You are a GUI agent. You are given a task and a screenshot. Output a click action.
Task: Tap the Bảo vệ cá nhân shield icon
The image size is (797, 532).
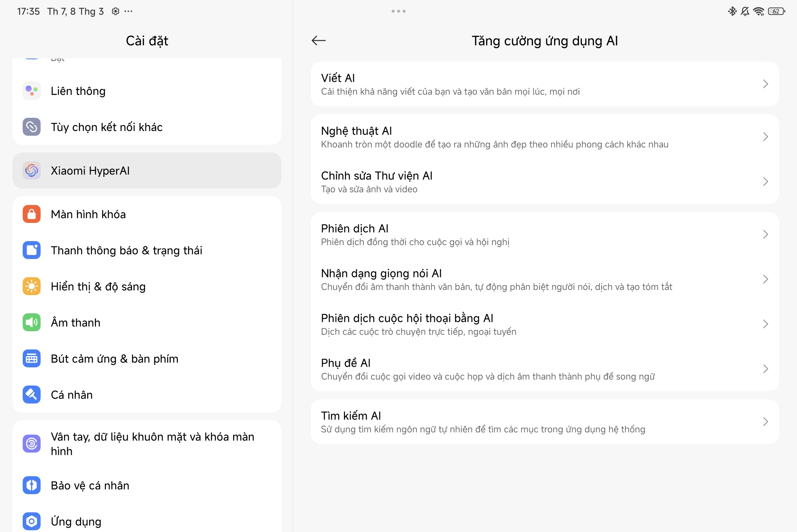click(31, 485)
